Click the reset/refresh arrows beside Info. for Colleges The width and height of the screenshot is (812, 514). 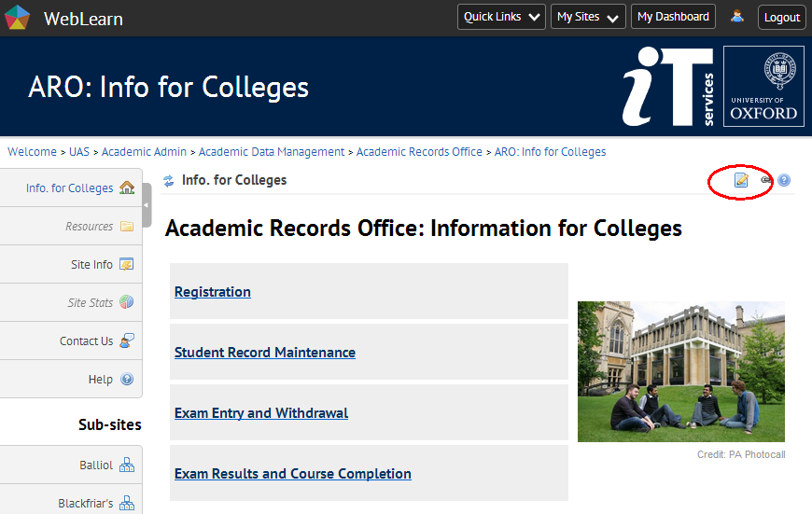(x=169, y=181)
